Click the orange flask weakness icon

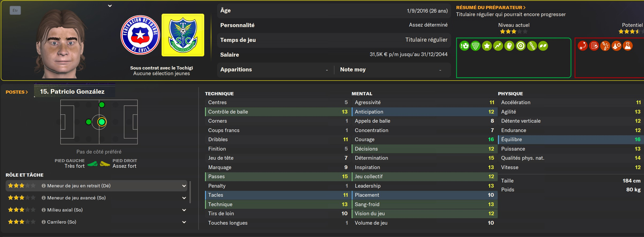tap(628, 46)
